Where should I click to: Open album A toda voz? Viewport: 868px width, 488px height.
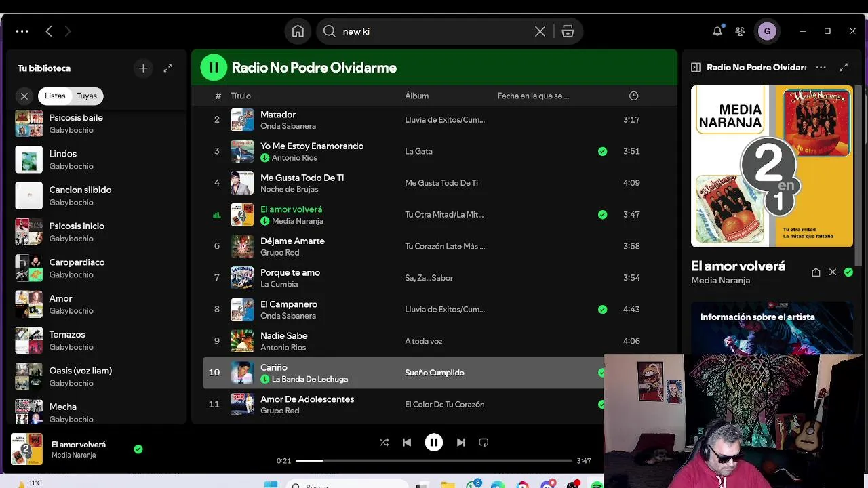tap(423, 341)
